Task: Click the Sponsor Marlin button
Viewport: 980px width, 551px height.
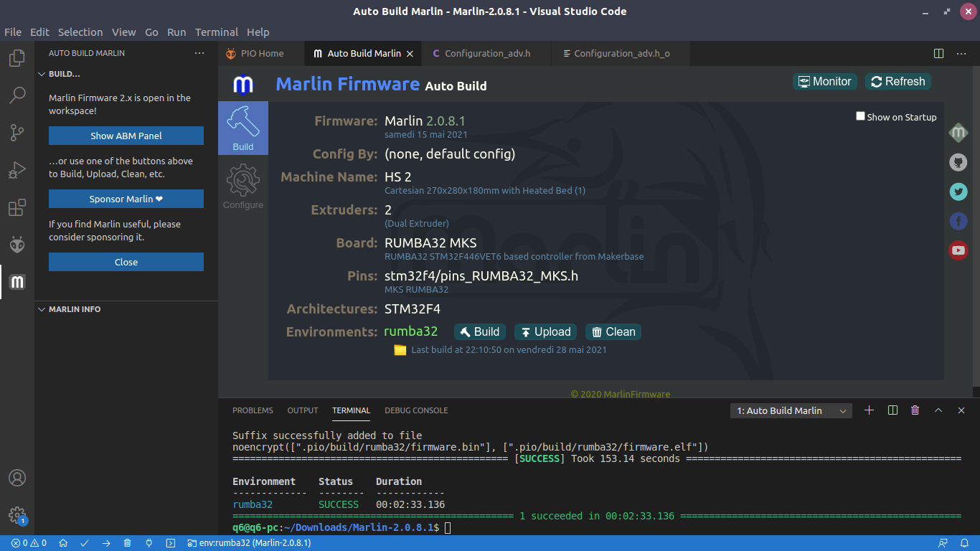Action: pyautogui.click(x=126, y=199)
